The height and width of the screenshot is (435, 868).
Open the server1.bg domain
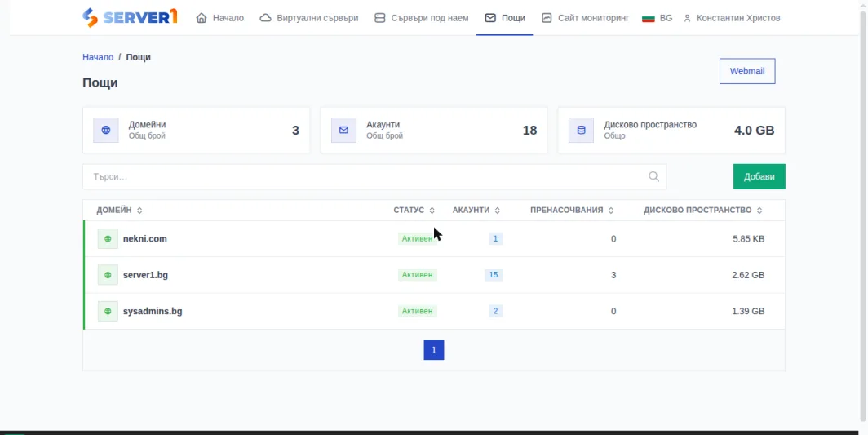coord(145,275)
